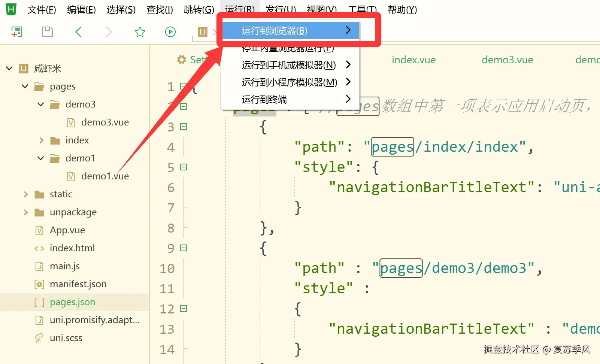Click "navigationBarTitleText" on line 6

(432, 187)
